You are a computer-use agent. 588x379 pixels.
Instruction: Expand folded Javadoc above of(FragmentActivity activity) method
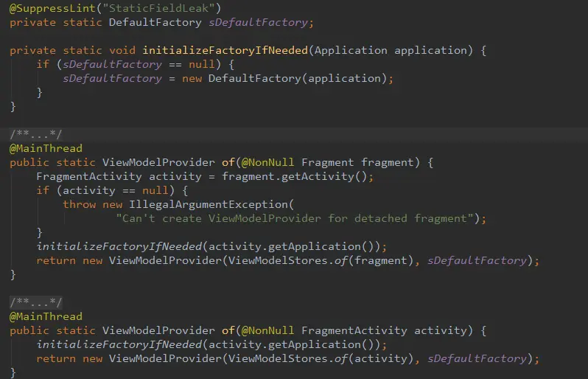pos(36,302)
